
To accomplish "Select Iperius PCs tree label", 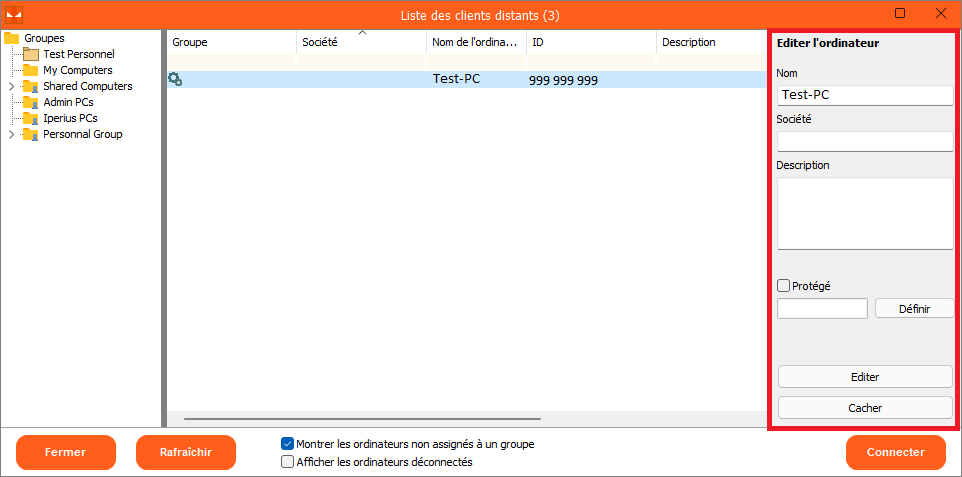I will tap(70, 118).
